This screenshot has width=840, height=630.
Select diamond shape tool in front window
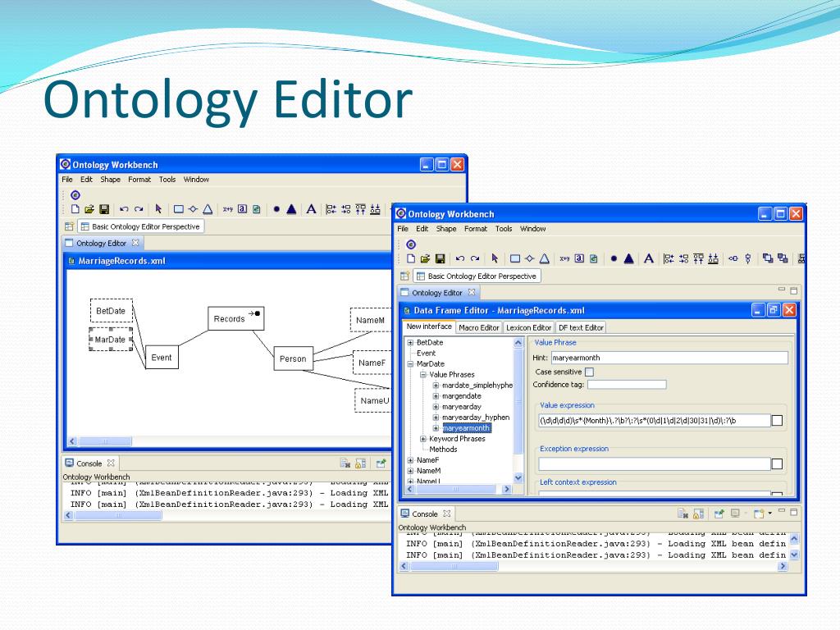pyautogui.click(x=529, y=258)
